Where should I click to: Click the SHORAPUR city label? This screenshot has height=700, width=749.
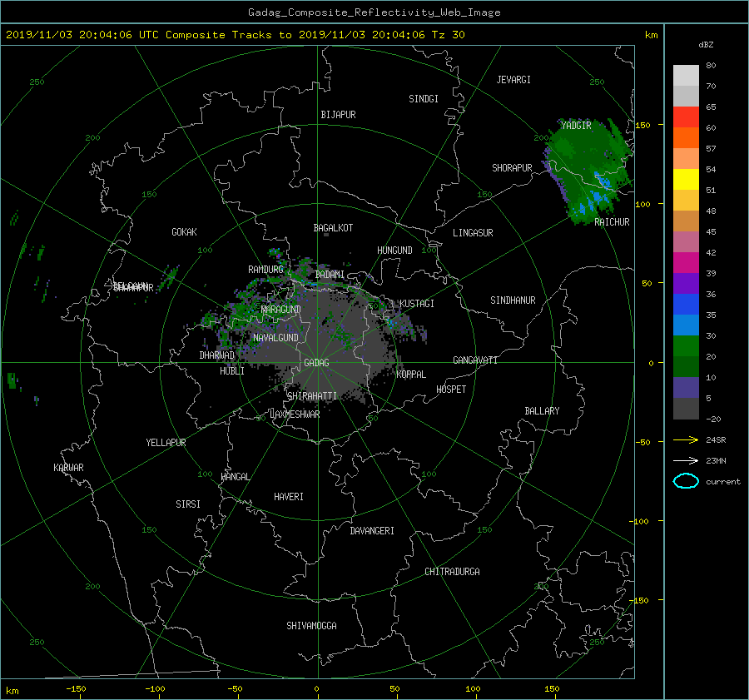pyautogui.click(x=512, y=168)
